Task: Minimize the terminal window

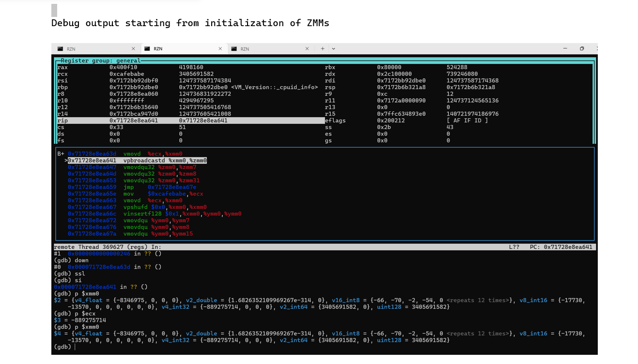Action: [x=565, y=49]
